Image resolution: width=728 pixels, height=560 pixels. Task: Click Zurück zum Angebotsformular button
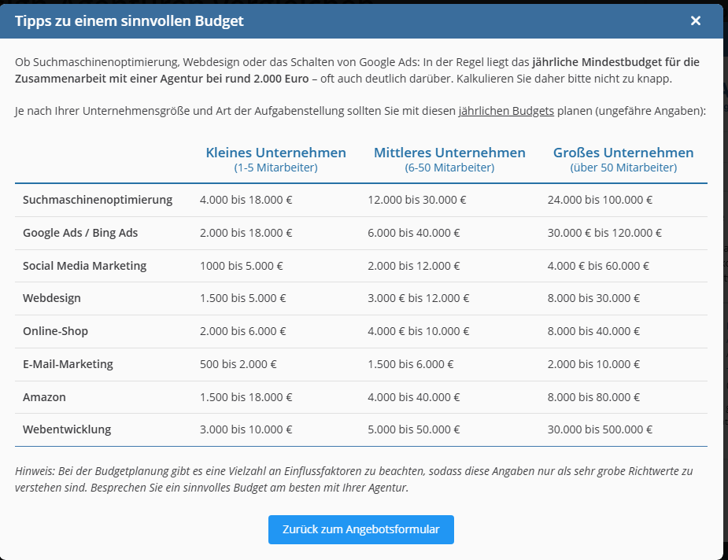tap(360, 529)
